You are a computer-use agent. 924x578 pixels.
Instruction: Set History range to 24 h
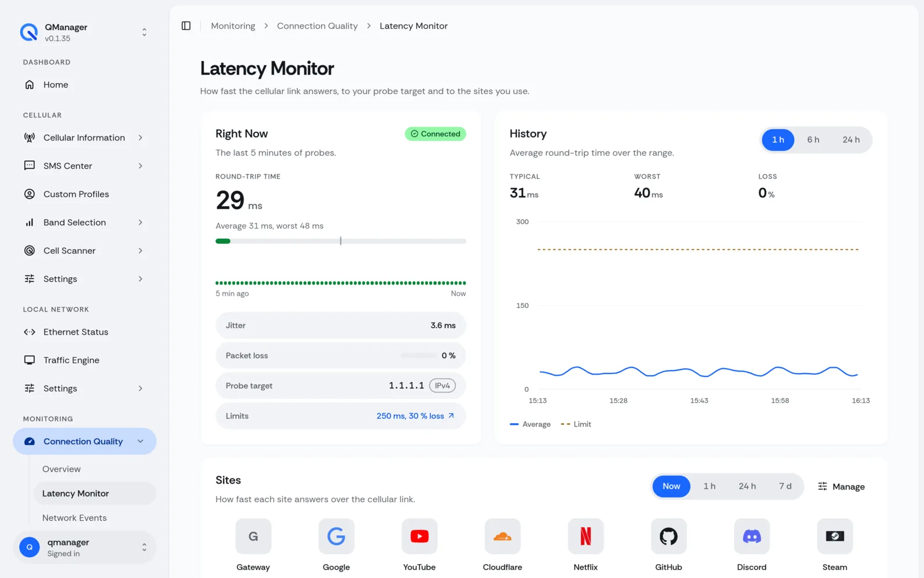pyautogui.click(x=851, y=140)
